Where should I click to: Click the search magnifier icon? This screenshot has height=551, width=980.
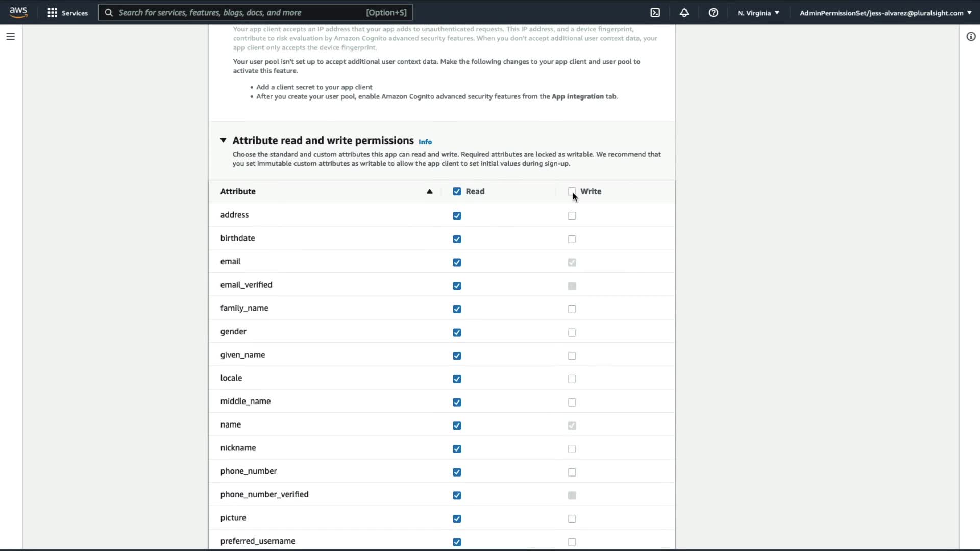[x=109, y=13]
